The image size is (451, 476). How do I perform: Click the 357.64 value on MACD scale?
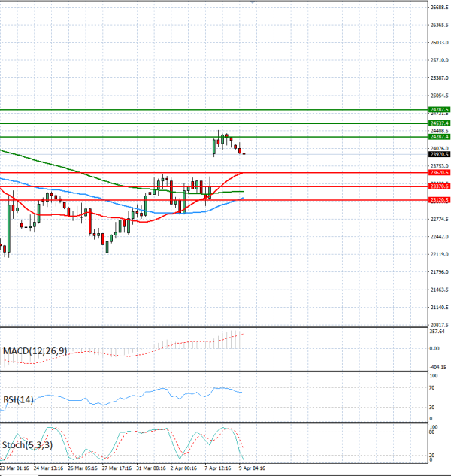[436, 331]
